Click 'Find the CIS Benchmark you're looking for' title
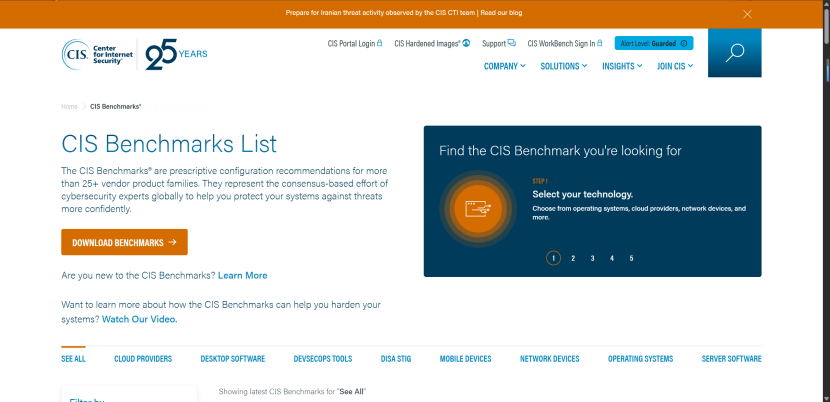Image resolution: width=830 pixels, height=402 pixels. click(x=560, y=151)
